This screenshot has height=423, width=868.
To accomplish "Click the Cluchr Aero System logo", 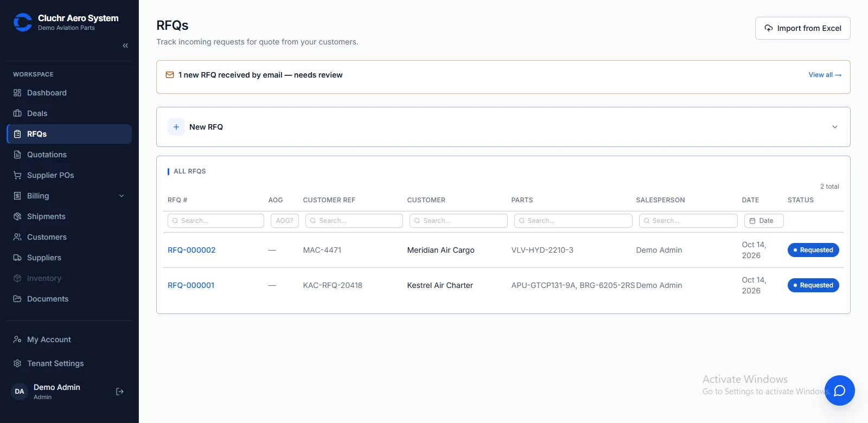I will pyautogui.click(x=23, y=22).
